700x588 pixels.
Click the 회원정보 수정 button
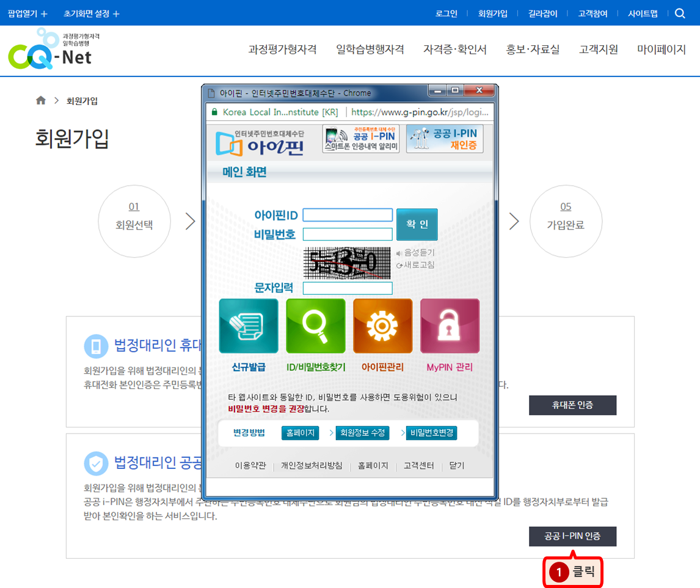[x=362, y=433]
